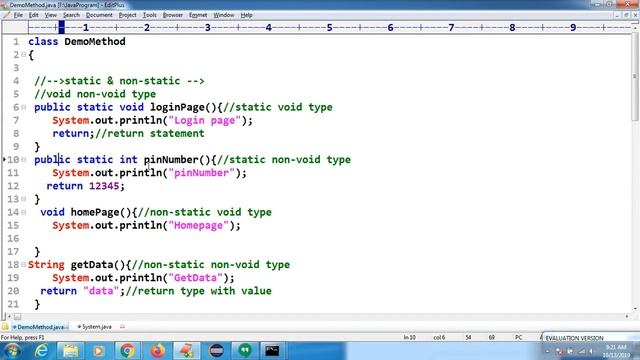
Task: Collapse the pinNumber method fold at line 10
Action: click(x=24, y=160)
